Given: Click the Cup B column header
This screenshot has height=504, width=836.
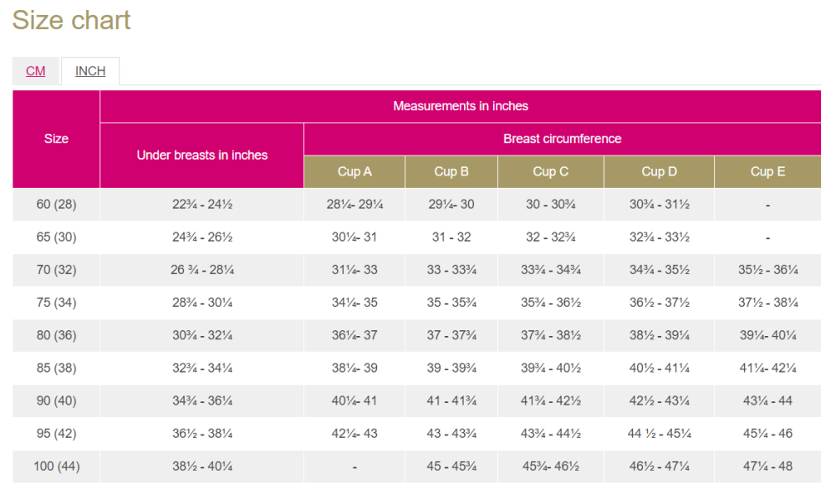Looking at the screenshot, I should [451, 171].
